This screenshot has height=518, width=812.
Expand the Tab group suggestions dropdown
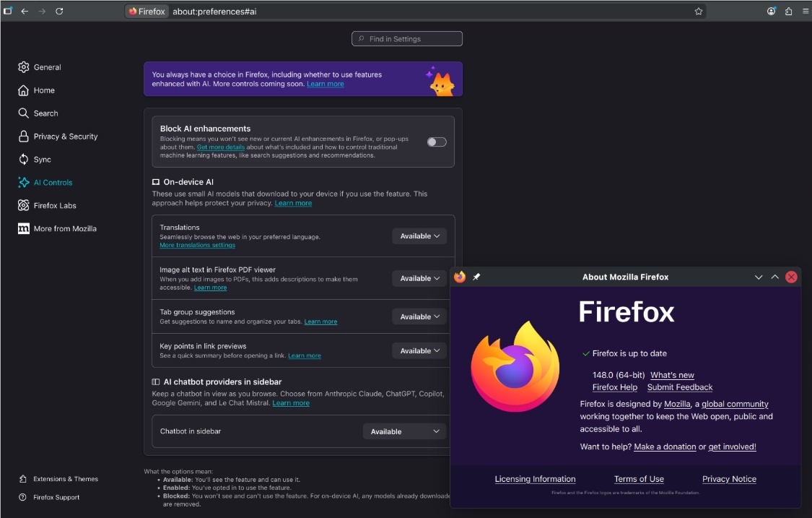coord(419,316)
